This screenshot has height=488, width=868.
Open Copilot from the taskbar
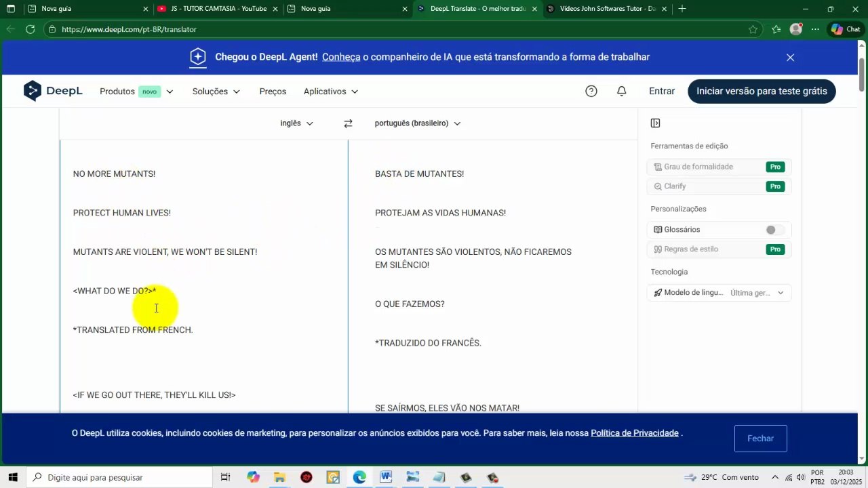point(253,477)
